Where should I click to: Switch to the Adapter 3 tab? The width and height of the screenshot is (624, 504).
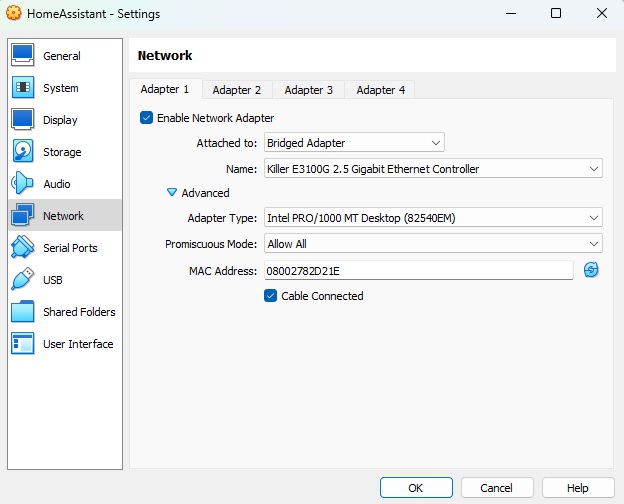(308, 90)
